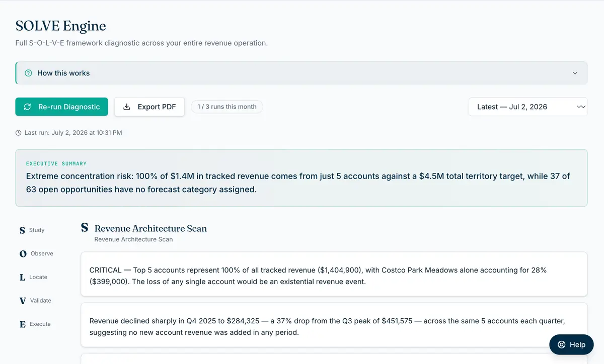The width and height of the screenshot is (604, 364).
Task: Go to the Execute section
Action: point(35,324)
